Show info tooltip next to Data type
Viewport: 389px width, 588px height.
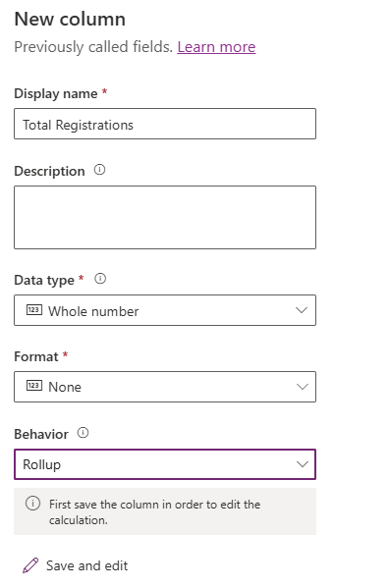pos(100,279)
